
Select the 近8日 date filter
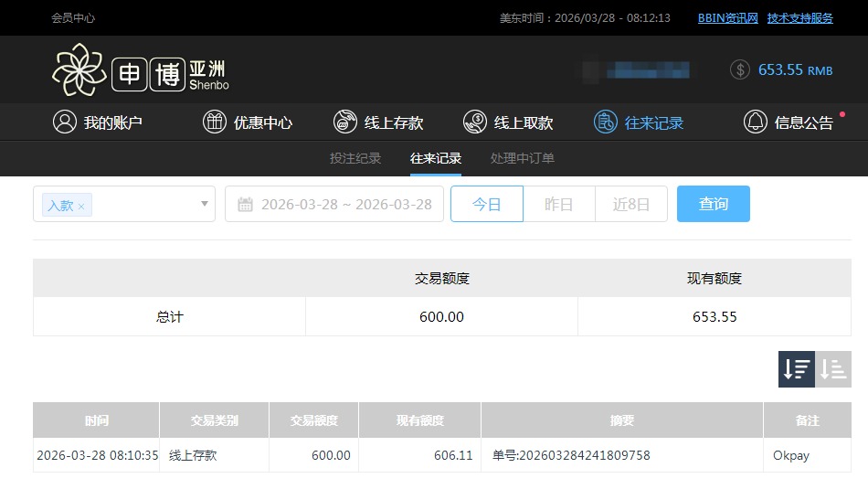[x=631, y=204]
